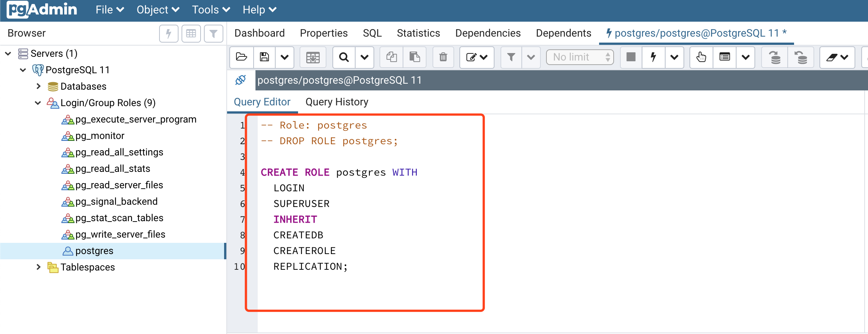This screenshot has width=868, height=334.
Task: Click the Save file floppy icon
Action: coord(264,57)
